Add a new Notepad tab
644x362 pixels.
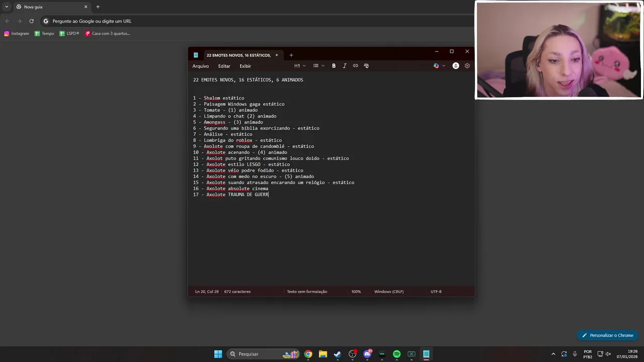[x=291, y=55]
